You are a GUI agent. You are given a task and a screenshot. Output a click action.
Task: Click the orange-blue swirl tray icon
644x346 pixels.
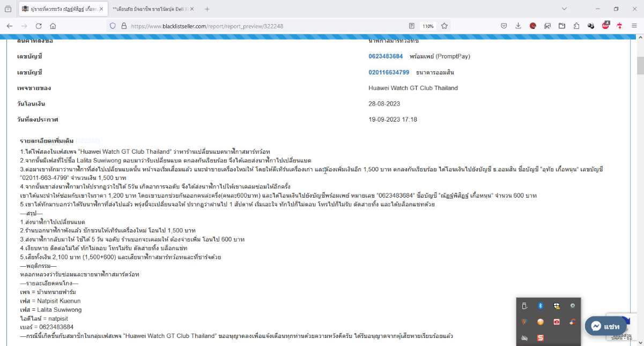(573, 322)
